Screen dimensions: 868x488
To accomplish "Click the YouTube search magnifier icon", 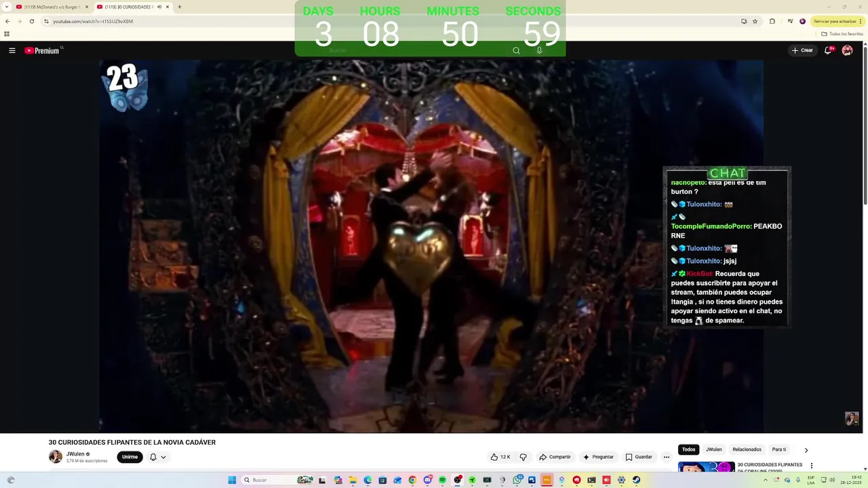I will point(516,51).
